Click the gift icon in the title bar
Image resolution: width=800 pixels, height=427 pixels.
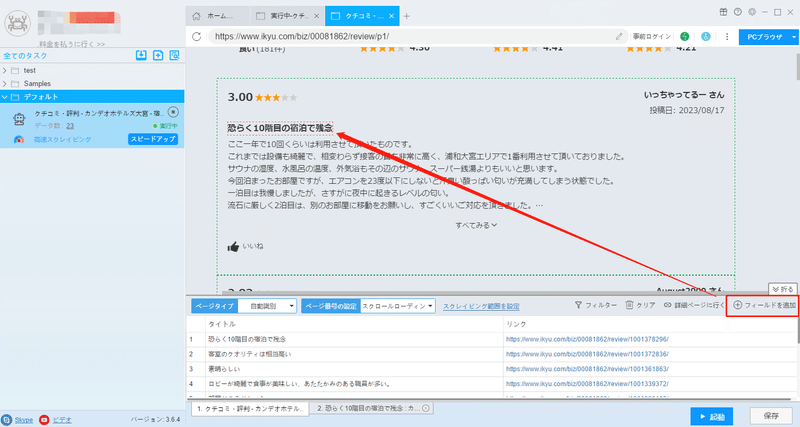[723, 12]
